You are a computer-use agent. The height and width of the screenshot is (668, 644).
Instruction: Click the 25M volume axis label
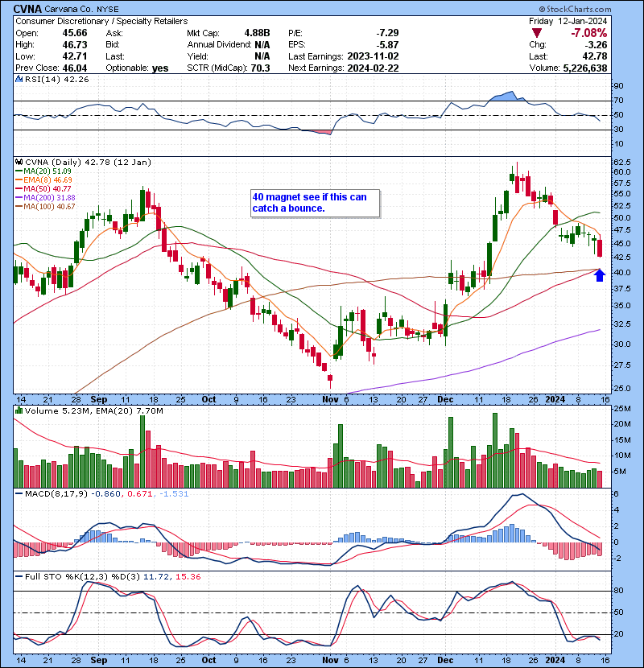pos(621,409)
